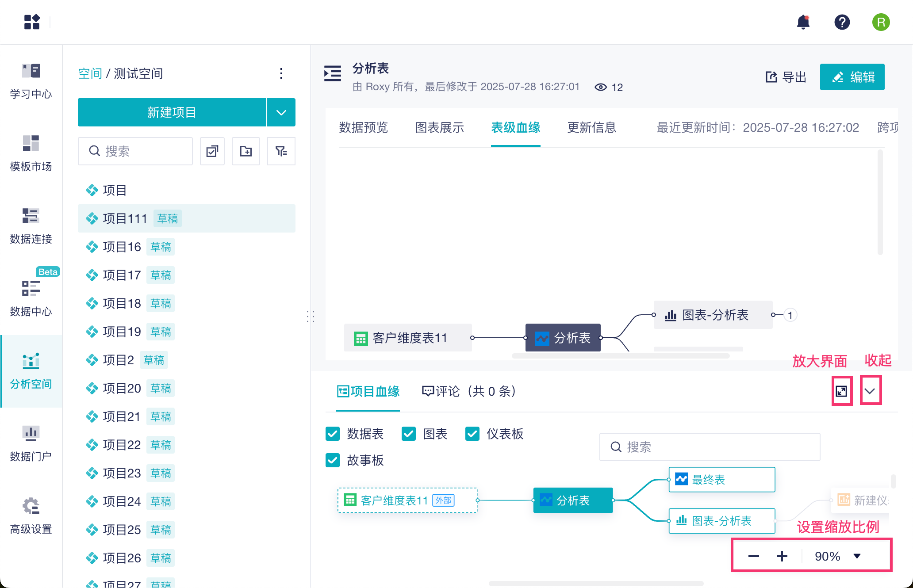The image size is (913, 588).
Task: Uncheck the 仪表板 checkbox
Action: [x=472, y=434]
